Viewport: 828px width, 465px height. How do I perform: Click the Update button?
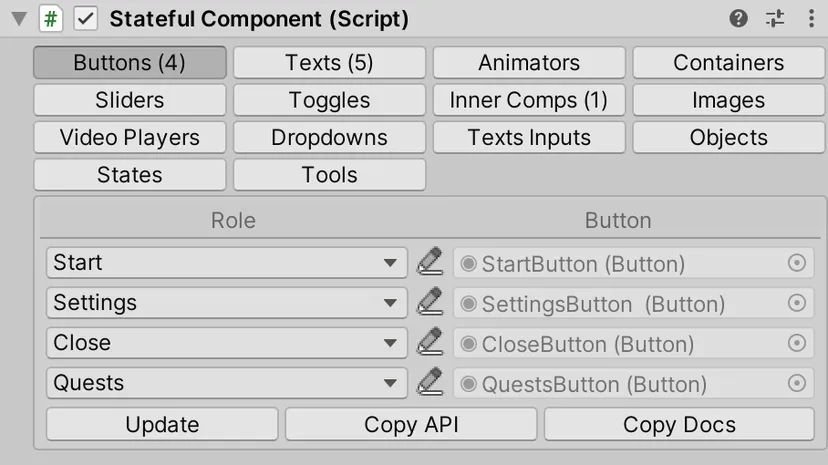[x=162, y=424]
